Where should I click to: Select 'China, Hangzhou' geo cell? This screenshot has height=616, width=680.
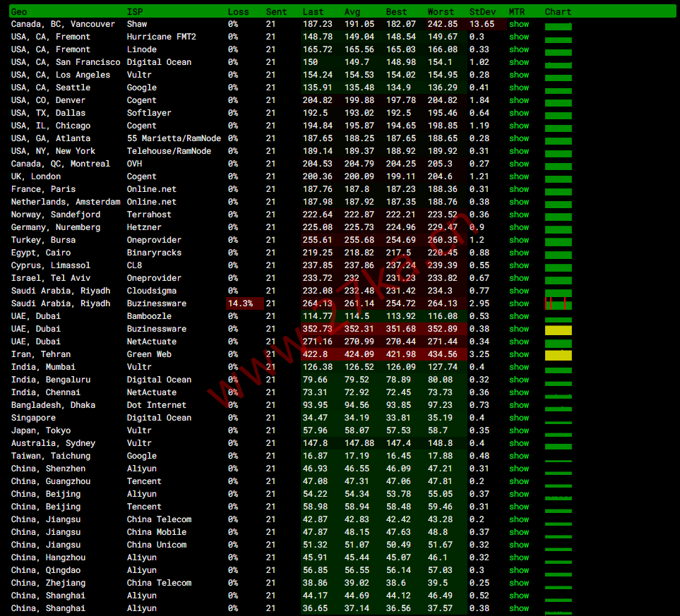[x=48, y=557]
